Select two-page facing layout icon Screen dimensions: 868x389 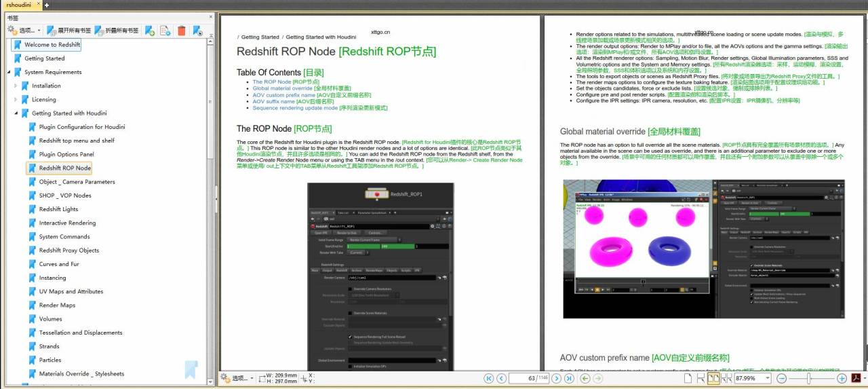click(x=713, y=378)
